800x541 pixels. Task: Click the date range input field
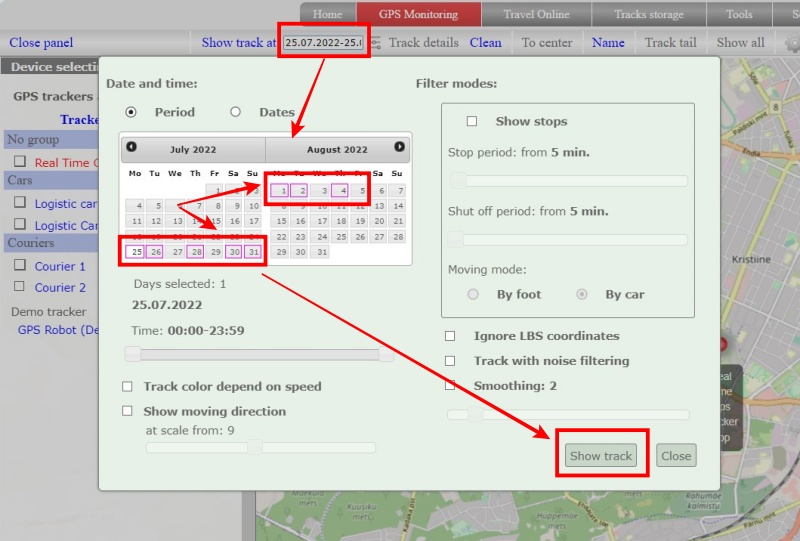323,43
